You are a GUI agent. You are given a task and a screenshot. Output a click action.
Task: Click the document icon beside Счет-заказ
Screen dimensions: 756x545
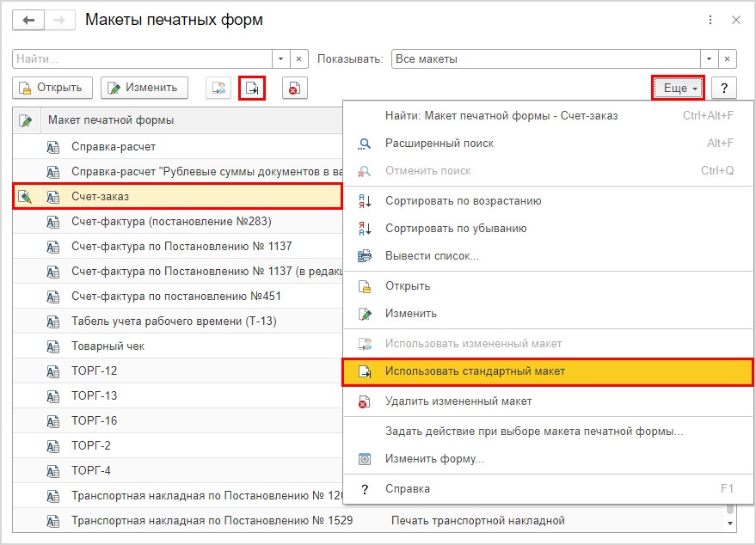pos(53,197)
